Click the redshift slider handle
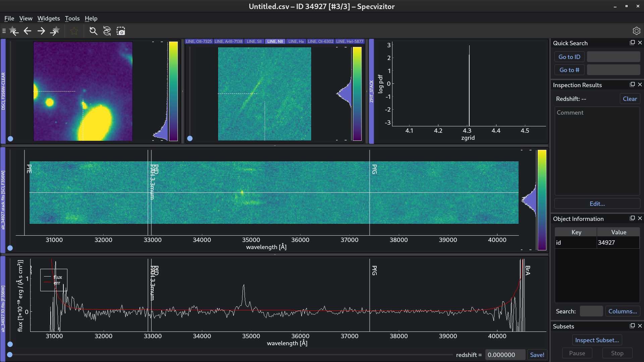The height and width of the screenshot is (362, 644). coord(10,355)
